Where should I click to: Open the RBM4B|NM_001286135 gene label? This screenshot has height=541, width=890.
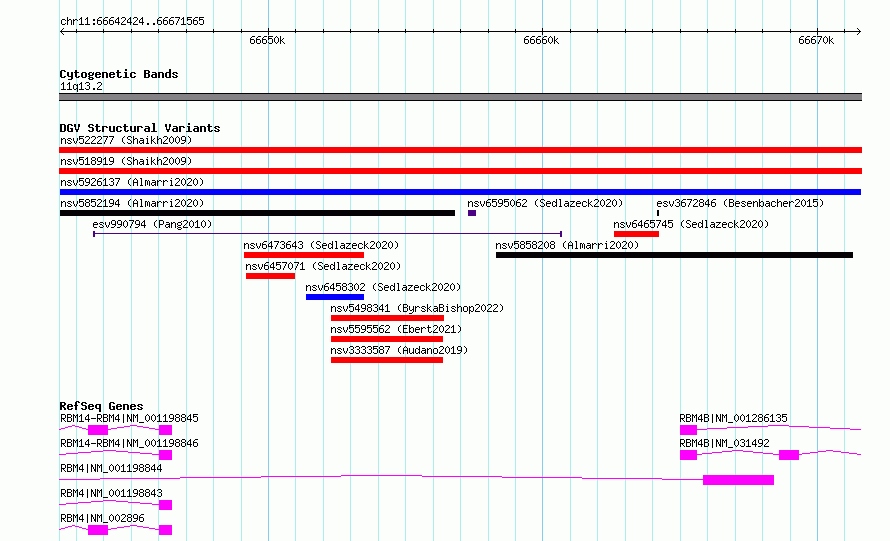tap(733, 418)
